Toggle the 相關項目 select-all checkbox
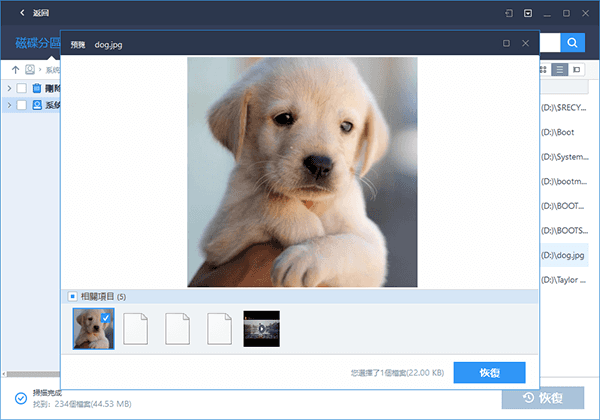 tap(72, 296)
